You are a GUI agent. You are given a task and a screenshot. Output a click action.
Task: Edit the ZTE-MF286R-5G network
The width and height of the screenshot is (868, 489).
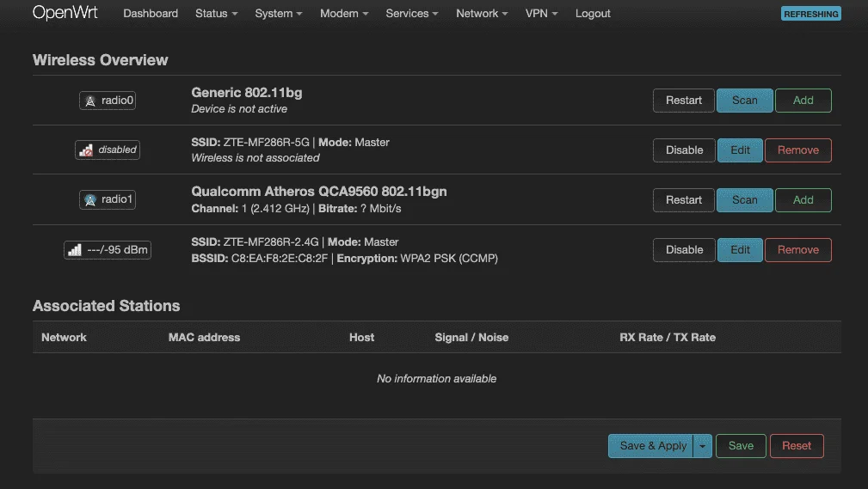(x=740, y=150)
